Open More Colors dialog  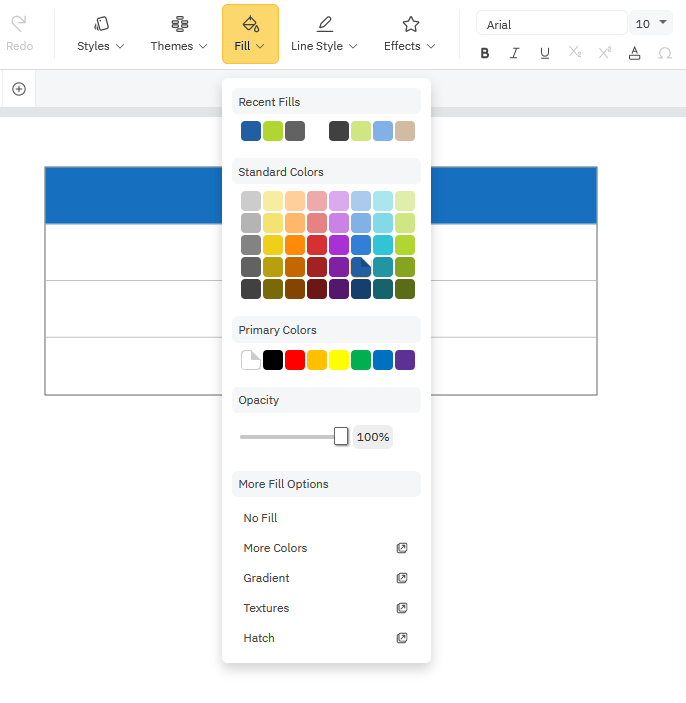click(275, 548)
